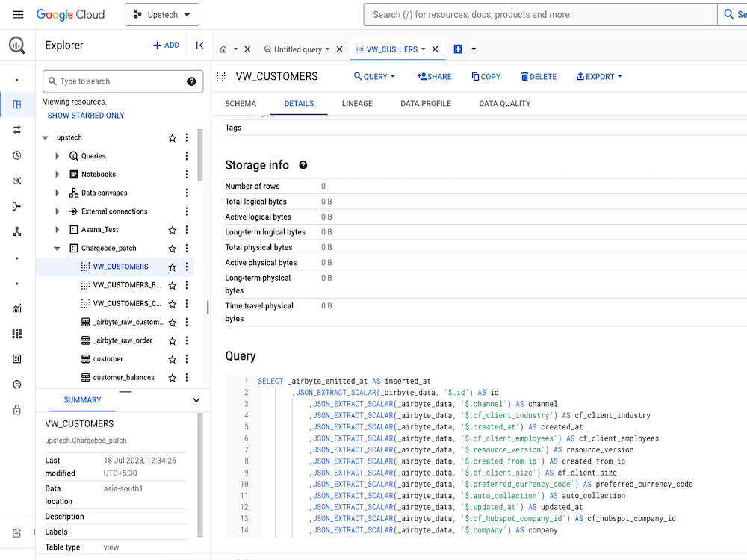Select the SQL workspace sidebar icon
The height and width of the screenshot is (560, 747).
pyautogui.click(x=17, y=105)
